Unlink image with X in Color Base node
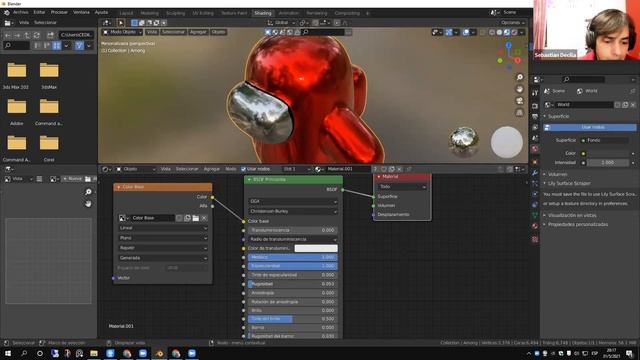Screen dimensions: 640x360 tap(204, 218)
